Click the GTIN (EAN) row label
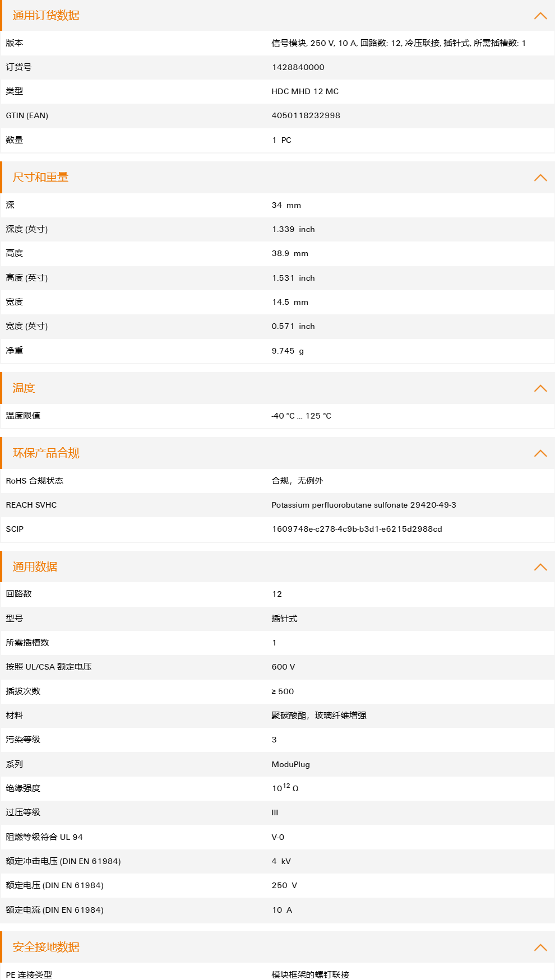Screen dimensions: 555x980 tap(27, 115)
